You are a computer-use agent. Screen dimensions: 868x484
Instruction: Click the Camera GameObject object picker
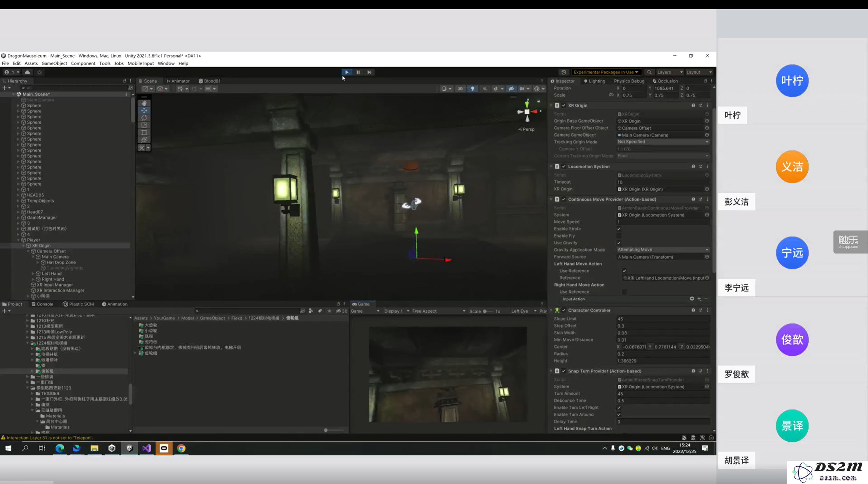click(x=707, y=135)
